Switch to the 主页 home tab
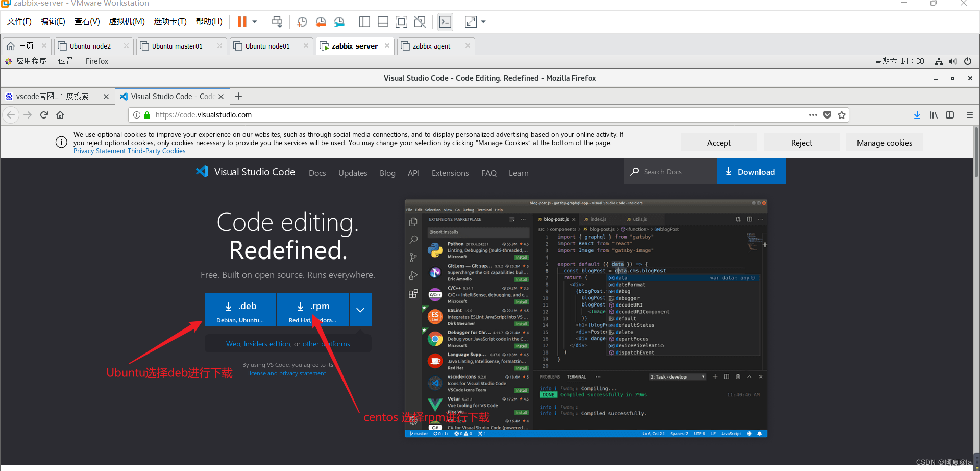 (26, 46)
